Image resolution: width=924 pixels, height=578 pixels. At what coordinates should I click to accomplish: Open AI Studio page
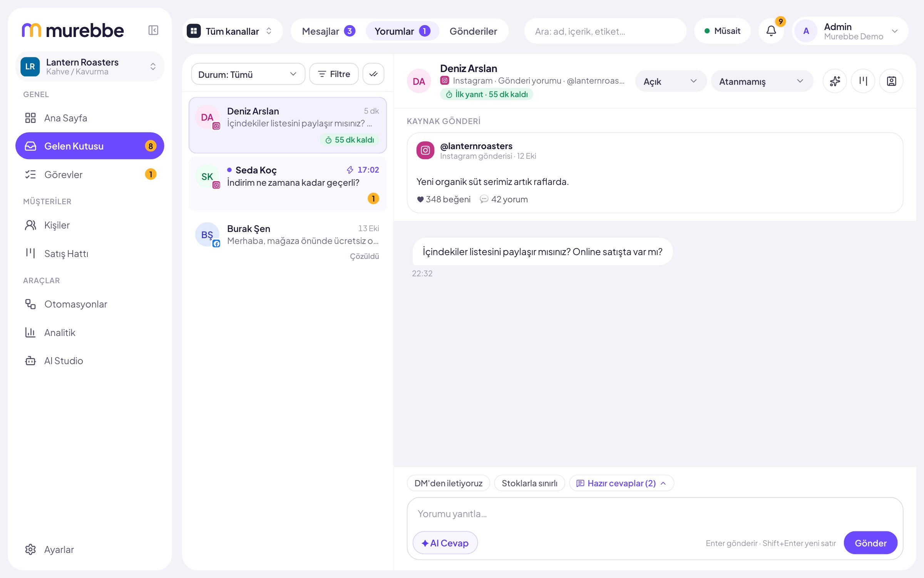coord(90,361)
